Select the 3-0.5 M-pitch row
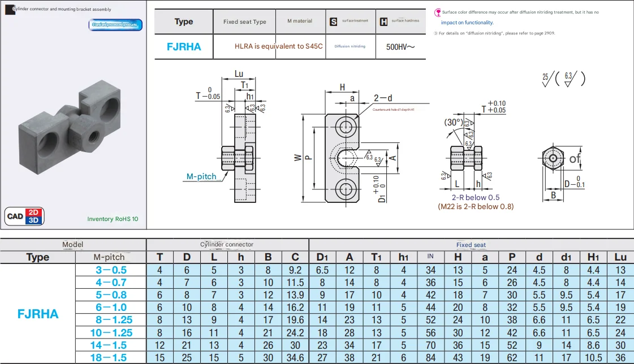Image resolution: width=634 pixels, height=364 pixels. click(x=111, y=270)
